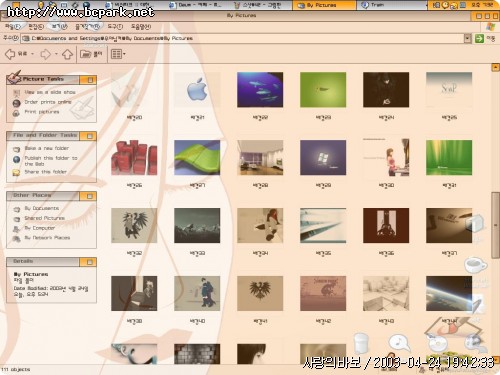This screenshot has width=500, height=375.
Task: Open the address bar dropdown arrow
Action: [x=468, y=39]
